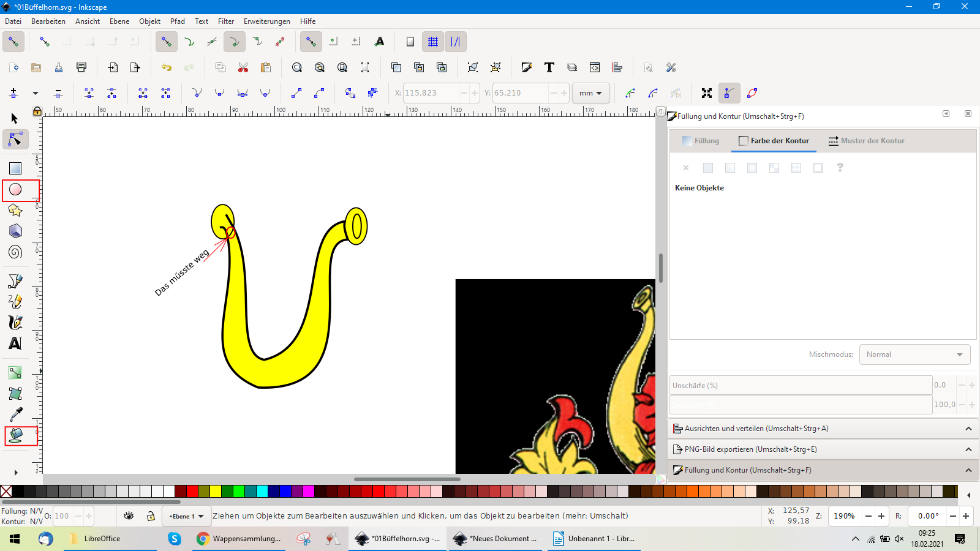Select the star and polygon tool

15,211
